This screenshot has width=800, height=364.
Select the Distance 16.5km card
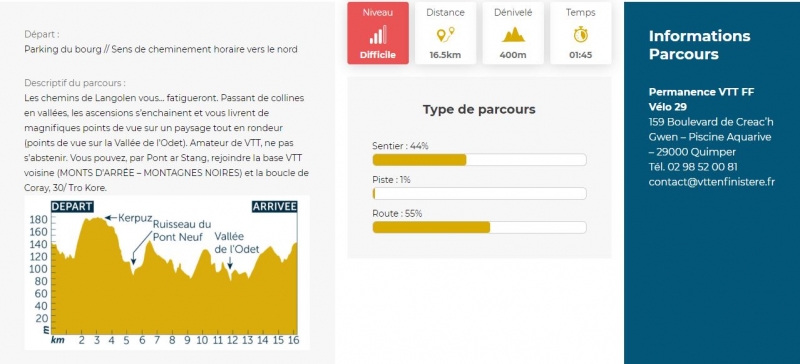click(x=445, y=33)
